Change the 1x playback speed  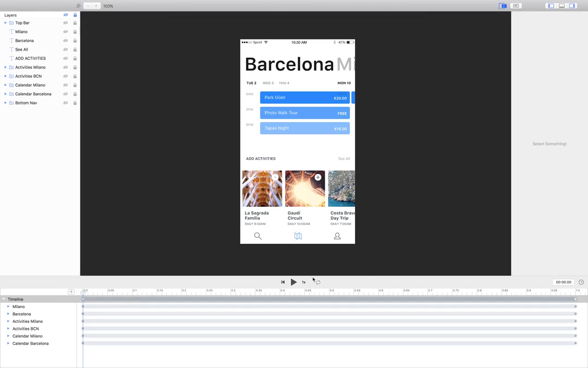(x=304, y=282)
